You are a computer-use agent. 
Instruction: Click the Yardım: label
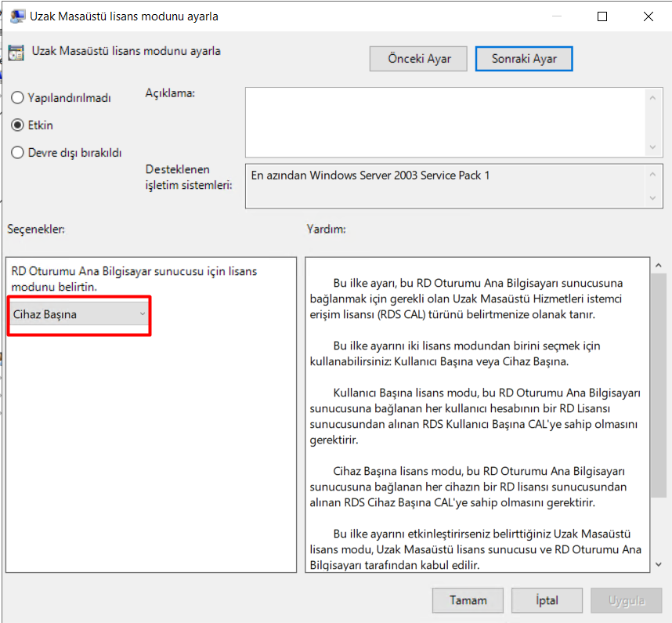326,230
